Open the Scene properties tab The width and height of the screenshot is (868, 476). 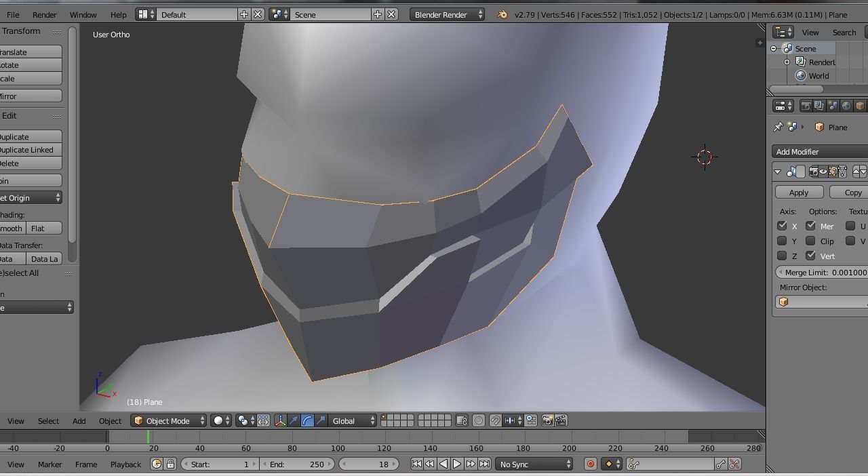point(833,106)
